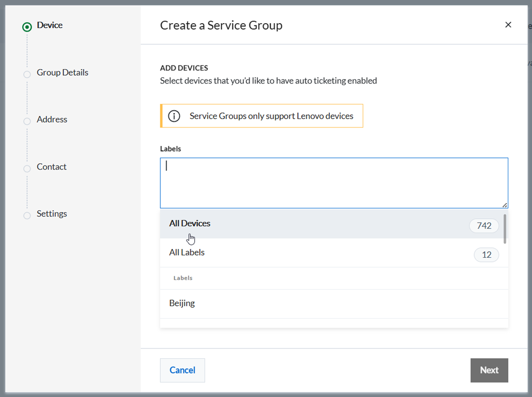
Task: Click the Next button
Action: tap(489, 370)
